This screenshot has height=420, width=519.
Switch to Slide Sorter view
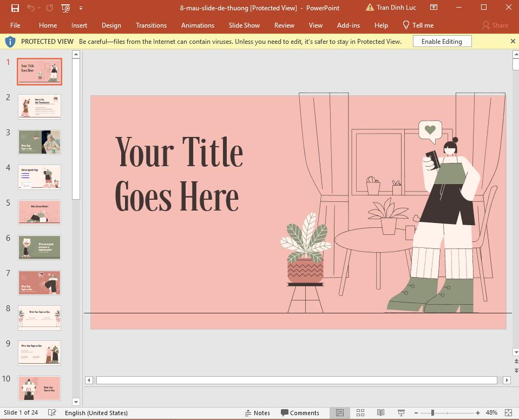pos(360,412)
